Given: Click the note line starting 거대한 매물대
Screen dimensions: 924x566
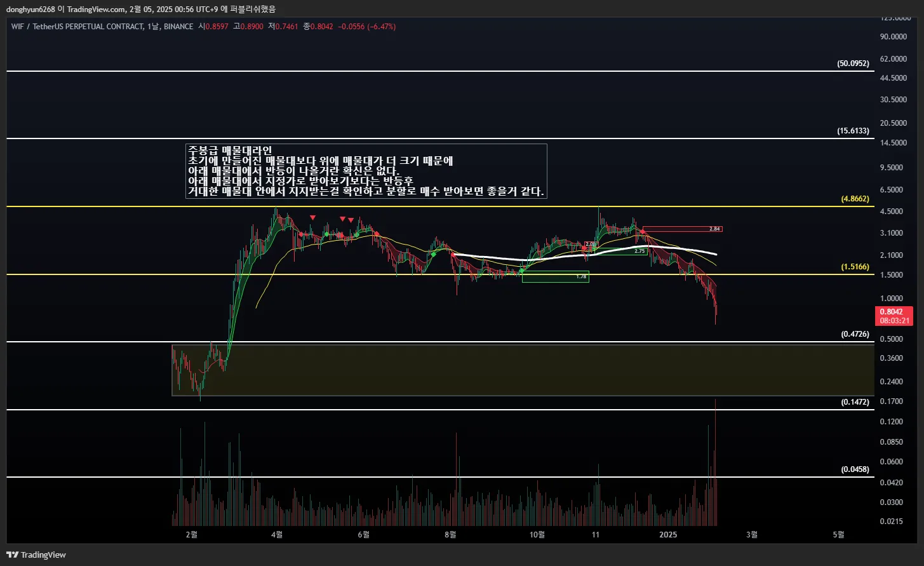Looking at the screenshot, I should tap(366, 191).
